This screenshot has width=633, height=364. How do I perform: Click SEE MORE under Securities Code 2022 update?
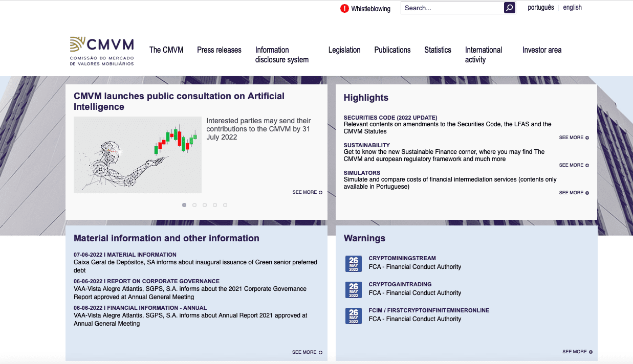(571, 137)
